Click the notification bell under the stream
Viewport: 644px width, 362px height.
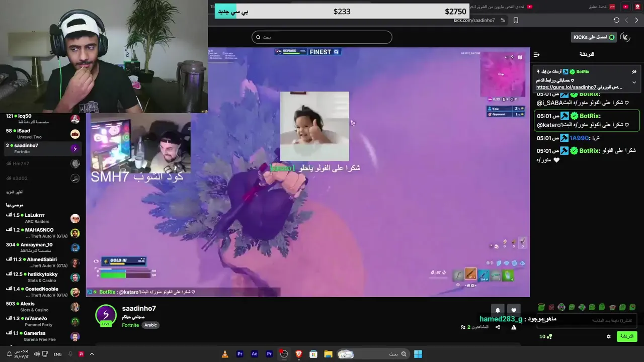(498, 310)
